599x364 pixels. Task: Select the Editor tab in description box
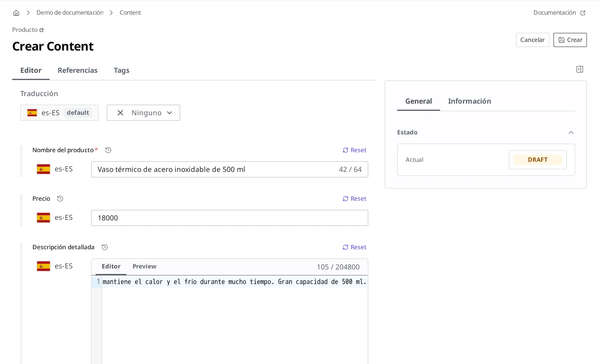[x=111, y=266]
